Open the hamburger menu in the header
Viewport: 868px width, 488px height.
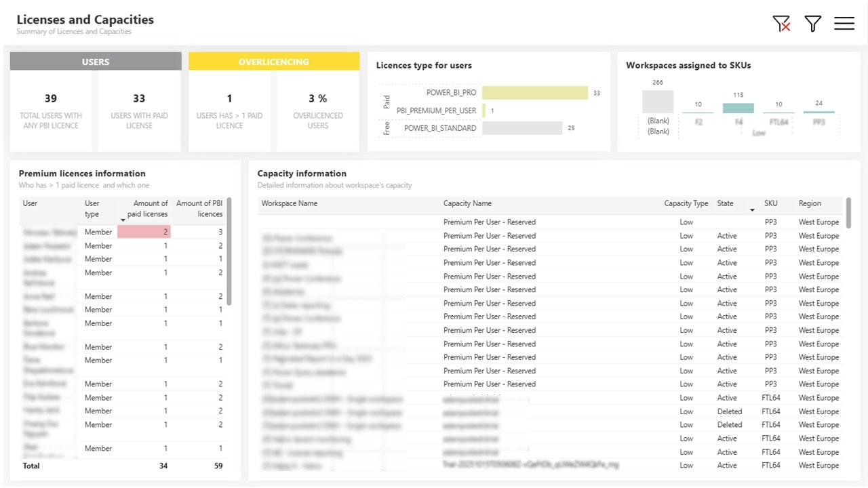click(844, 23)
